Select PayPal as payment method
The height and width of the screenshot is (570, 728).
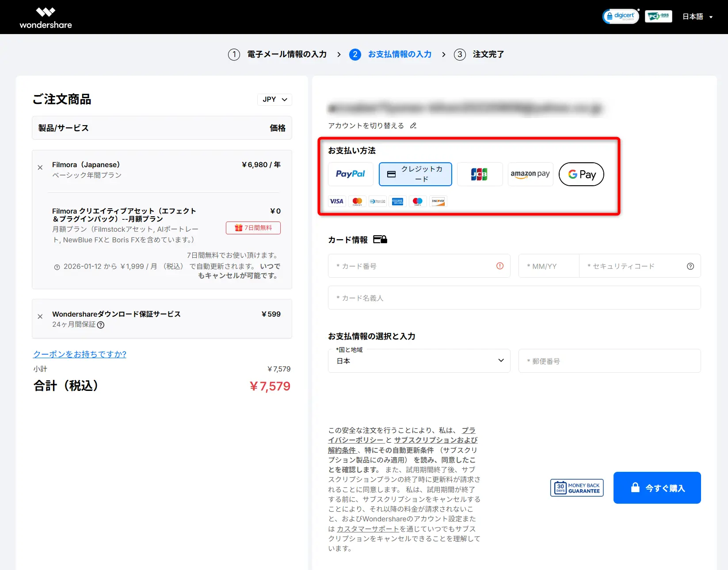point(351,174)
